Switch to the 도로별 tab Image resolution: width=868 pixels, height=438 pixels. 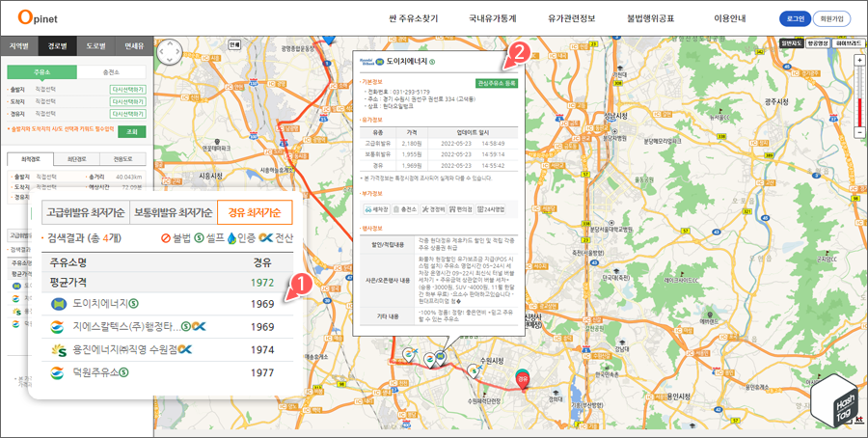pyautogui.click(x=95, y=46)
